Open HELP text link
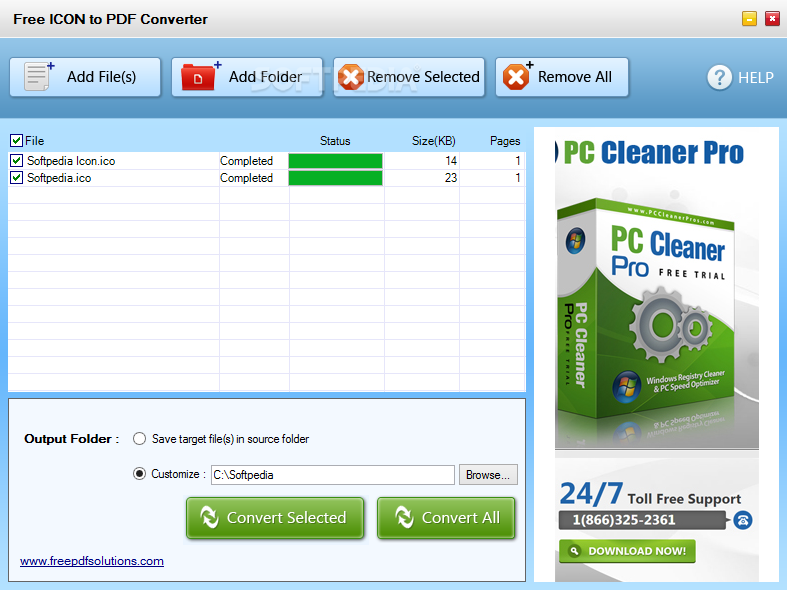The height and width of the screenshot is (590, 787). (755, 78)
